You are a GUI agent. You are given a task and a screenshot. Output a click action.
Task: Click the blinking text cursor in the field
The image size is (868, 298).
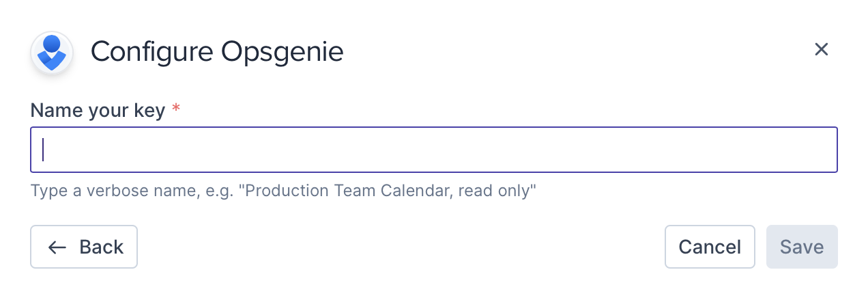point(43,150)
